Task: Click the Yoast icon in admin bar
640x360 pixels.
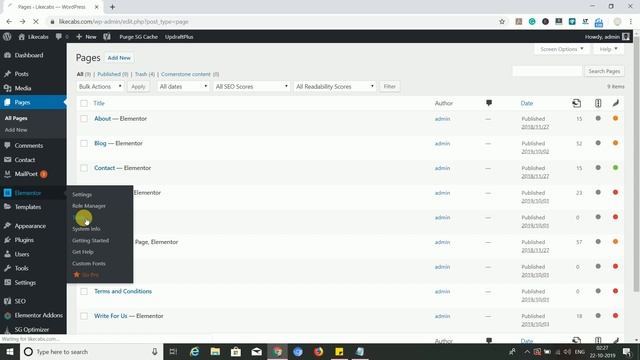Action: pyautogui.click(x=107, y=37)
